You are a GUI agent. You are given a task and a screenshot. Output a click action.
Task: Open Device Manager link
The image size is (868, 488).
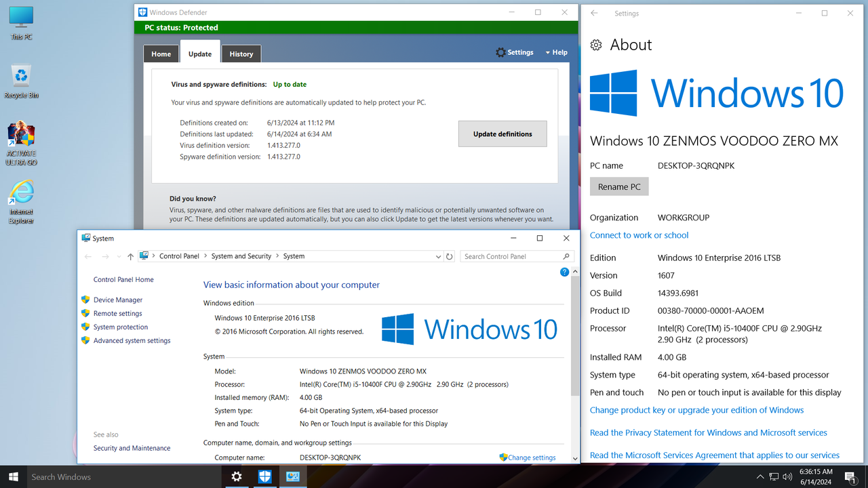click(118, 300)
